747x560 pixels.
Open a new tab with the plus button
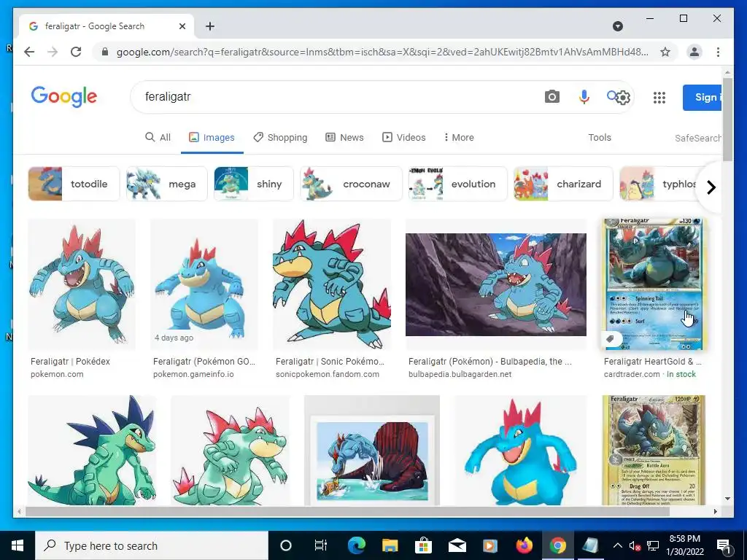click(210, 26)
